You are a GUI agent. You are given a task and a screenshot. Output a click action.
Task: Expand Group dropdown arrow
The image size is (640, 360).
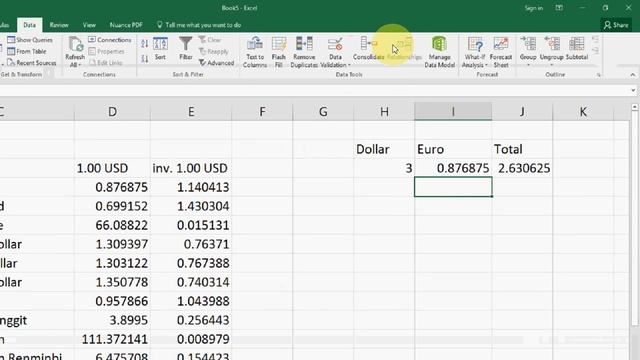coord(528,65)
